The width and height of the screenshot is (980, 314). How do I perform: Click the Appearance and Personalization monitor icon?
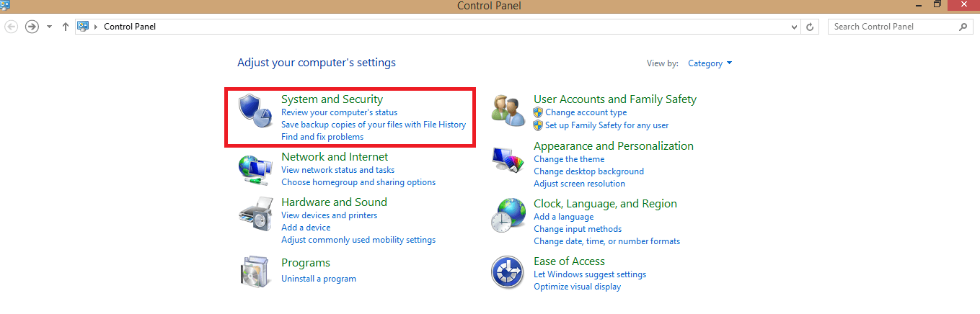tap(508, 160)
